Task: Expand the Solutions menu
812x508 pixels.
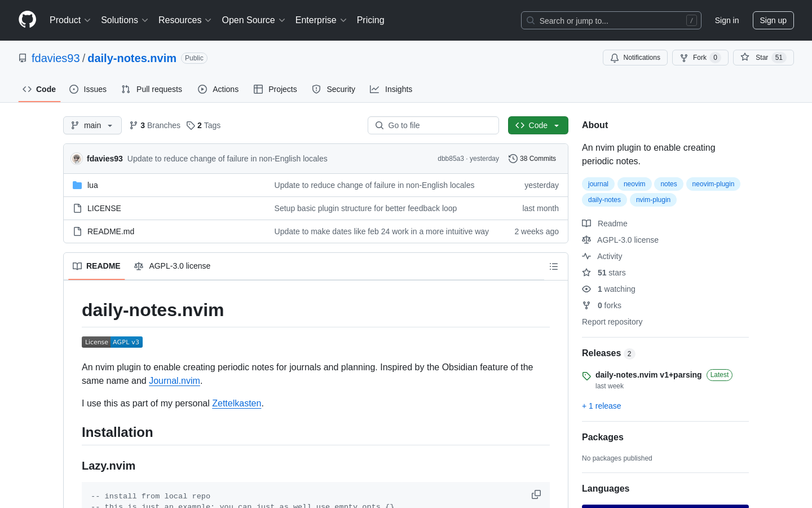Action: point(125,20)
